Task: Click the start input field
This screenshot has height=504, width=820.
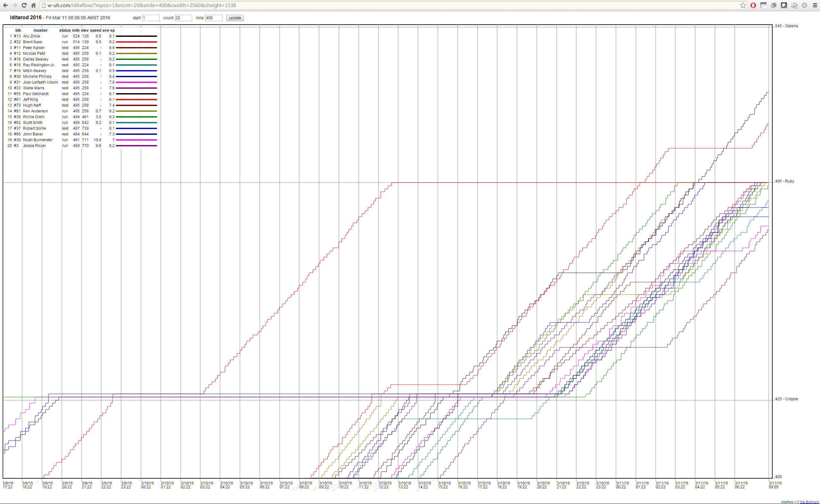Action: tap(151, 18)
